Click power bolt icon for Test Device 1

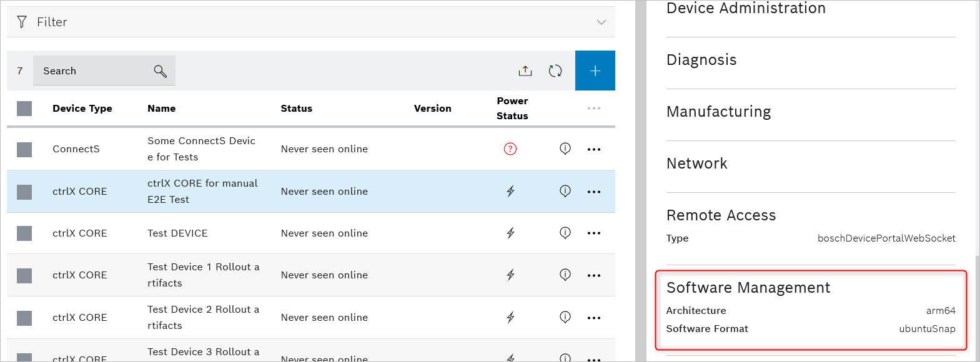click(510, 275)
